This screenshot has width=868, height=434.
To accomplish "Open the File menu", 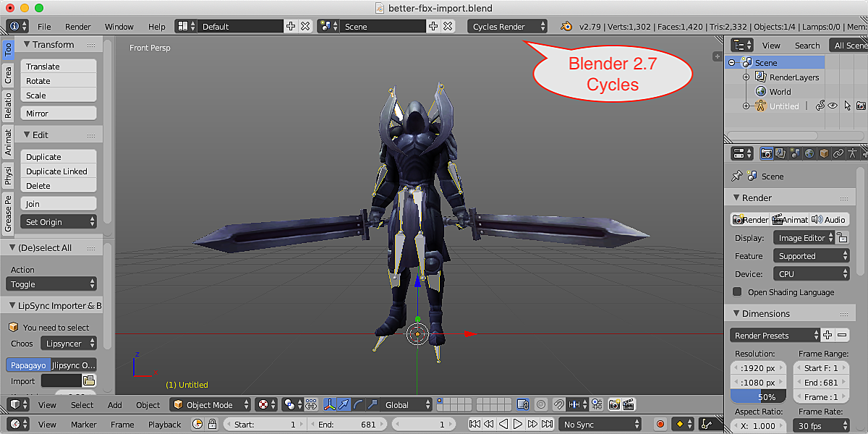I will pyautogui.click(x=44, y=27).
